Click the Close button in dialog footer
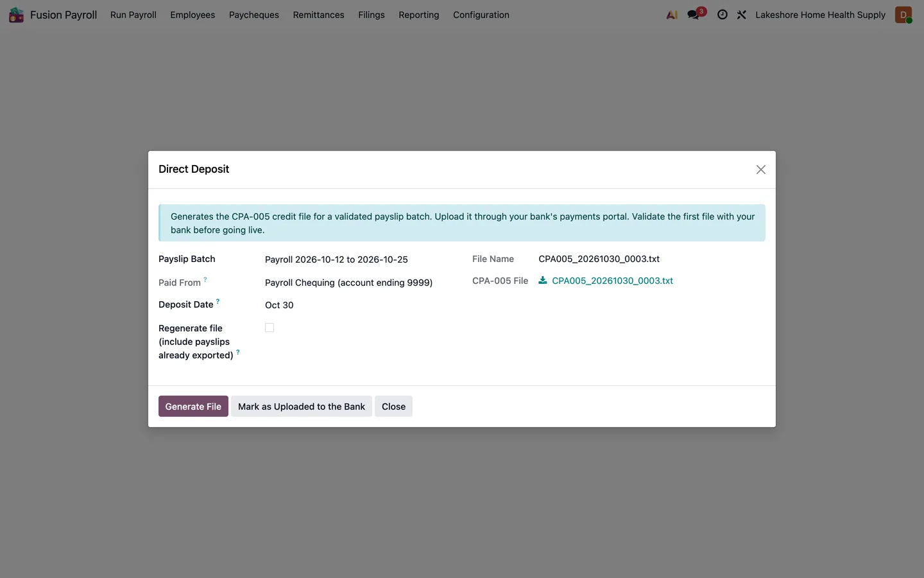924x578 pixels. [x=393, y=406]
